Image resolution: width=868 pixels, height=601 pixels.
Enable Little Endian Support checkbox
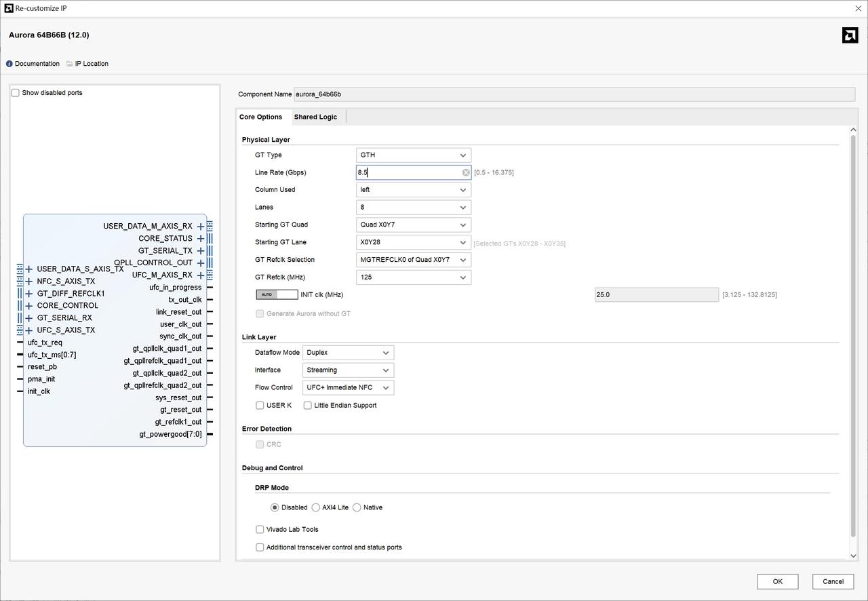307,406
